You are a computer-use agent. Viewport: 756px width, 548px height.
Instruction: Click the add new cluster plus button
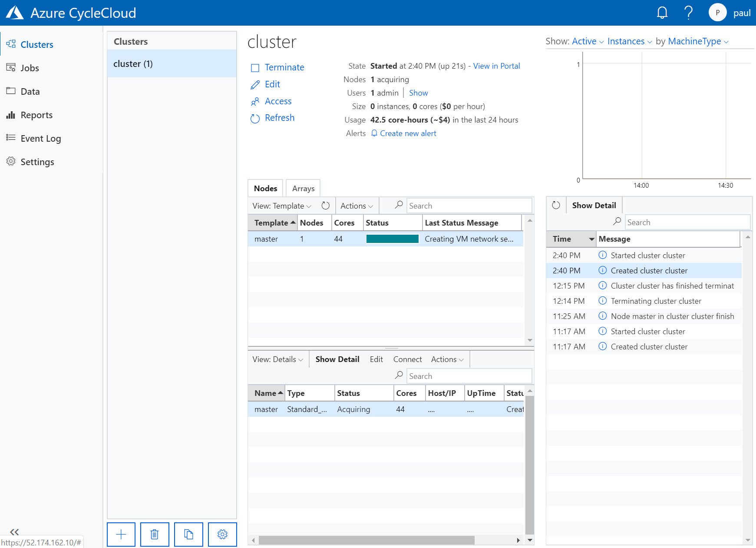tap(121, 534)
